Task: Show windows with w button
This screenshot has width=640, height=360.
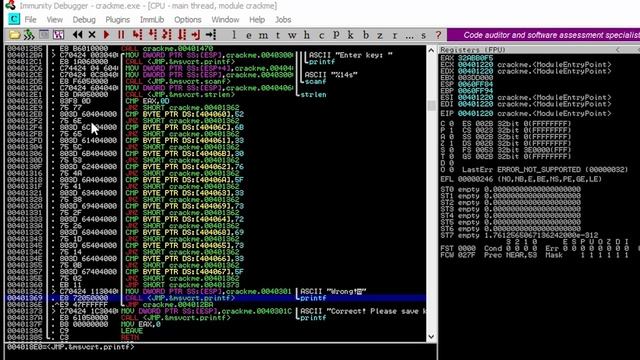Action: pyautogui.click(x=292, y=35)
